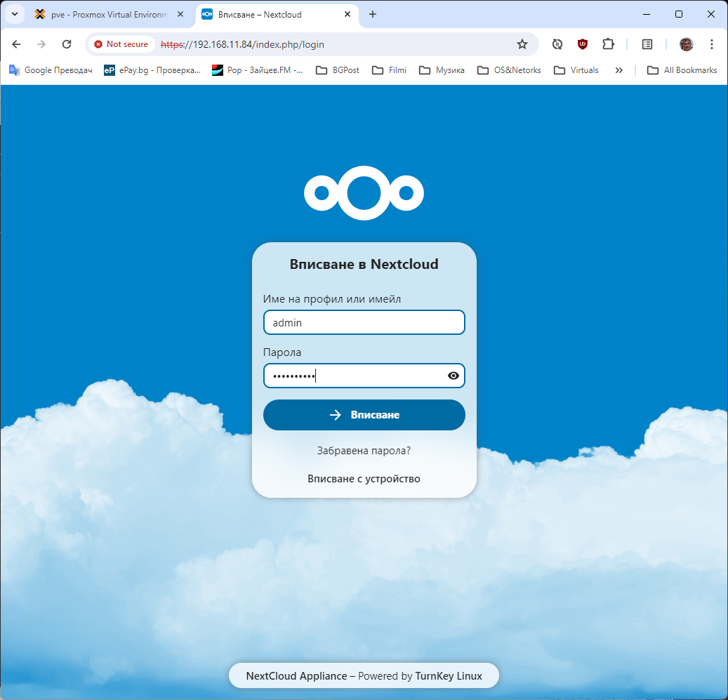Open the Extensions puzzle menu

coord(608,44)
